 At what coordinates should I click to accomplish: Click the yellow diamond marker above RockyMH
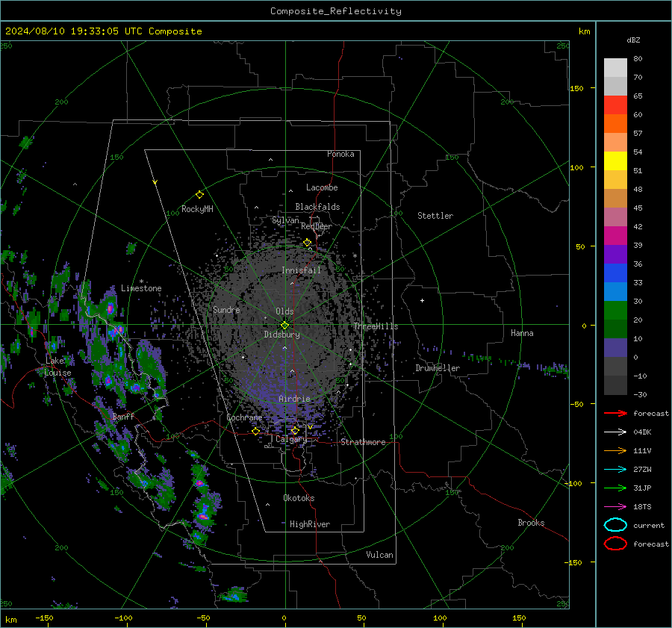[x=199, y=195]
